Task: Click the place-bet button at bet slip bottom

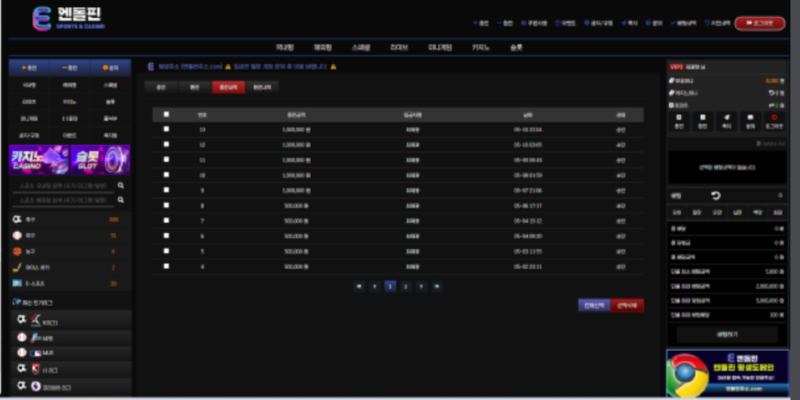Action: click(x=727, y=334)
